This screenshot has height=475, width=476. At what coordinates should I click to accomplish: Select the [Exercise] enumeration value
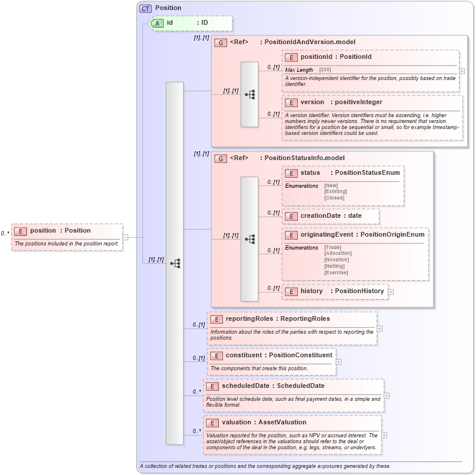pos(336,273)
